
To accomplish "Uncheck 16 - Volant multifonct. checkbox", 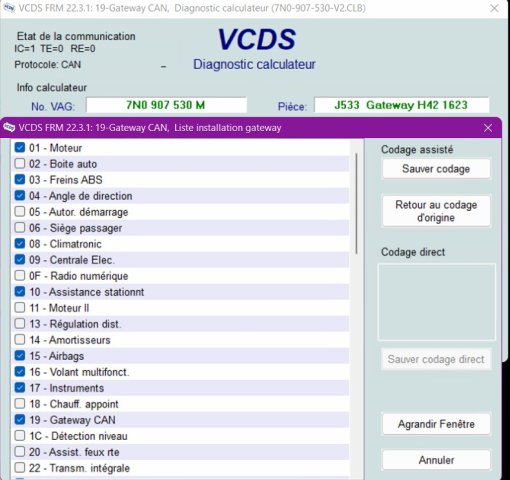I will click(20, 371).
